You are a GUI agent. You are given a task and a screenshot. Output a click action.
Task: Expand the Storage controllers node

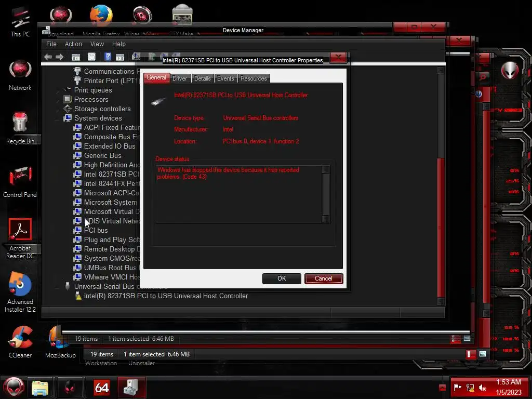[58, 109]
